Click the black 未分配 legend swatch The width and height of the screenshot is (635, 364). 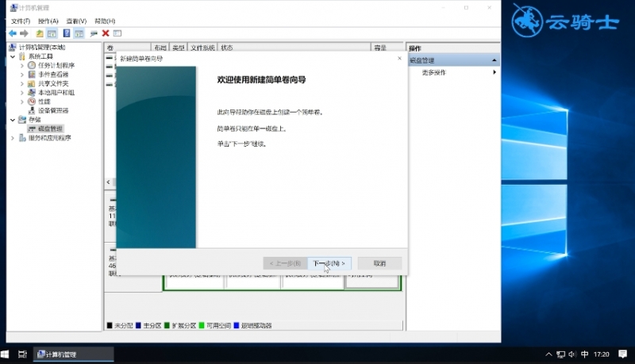(110, 326)
